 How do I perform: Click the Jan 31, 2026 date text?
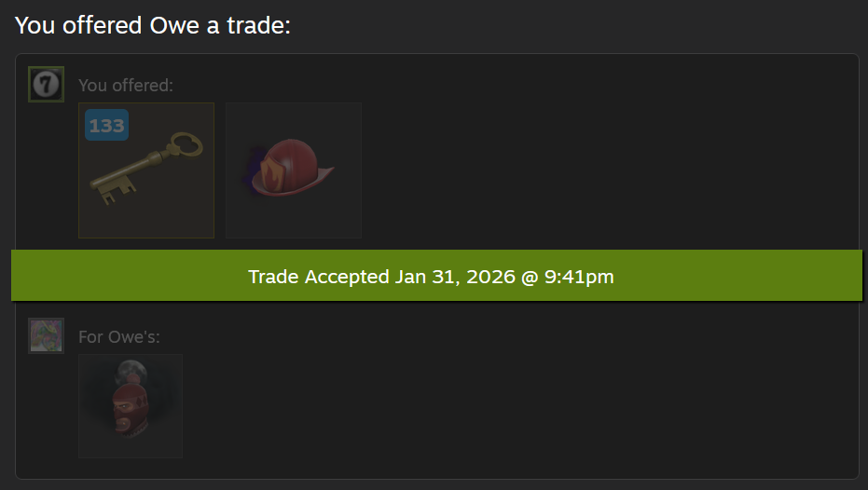455,277
